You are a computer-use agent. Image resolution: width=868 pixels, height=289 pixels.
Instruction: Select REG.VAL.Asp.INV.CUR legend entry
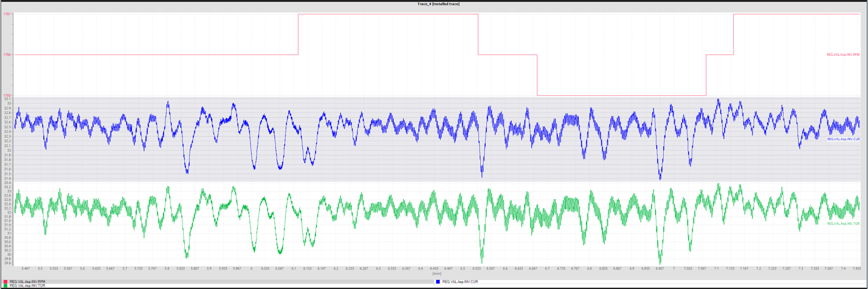[460, 282]
